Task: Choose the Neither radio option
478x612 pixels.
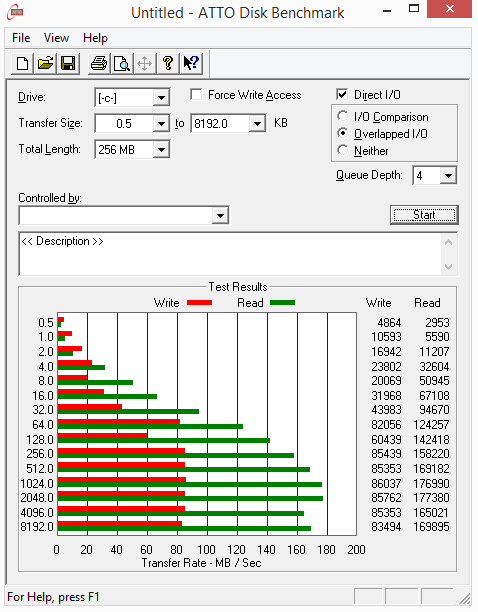Action: [x=343, y=150]
